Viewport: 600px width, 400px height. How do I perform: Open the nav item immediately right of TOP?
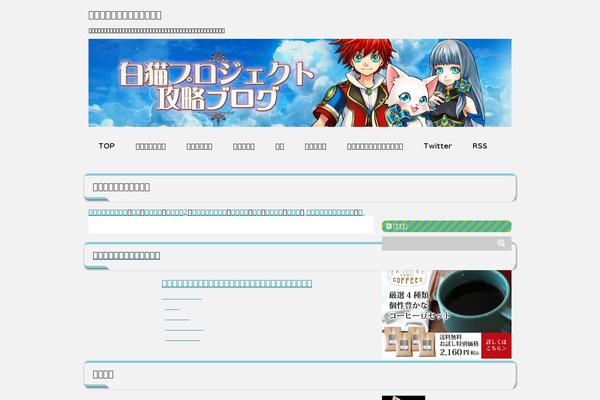click(150, 146)
